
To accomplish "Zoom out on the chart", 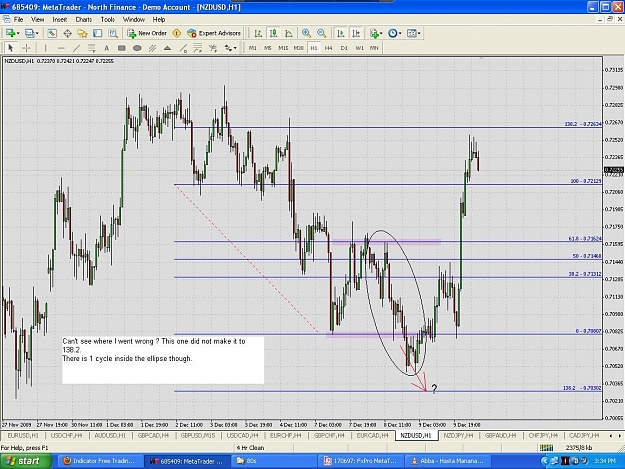I will pyautogui.click(x=321, y=33).
